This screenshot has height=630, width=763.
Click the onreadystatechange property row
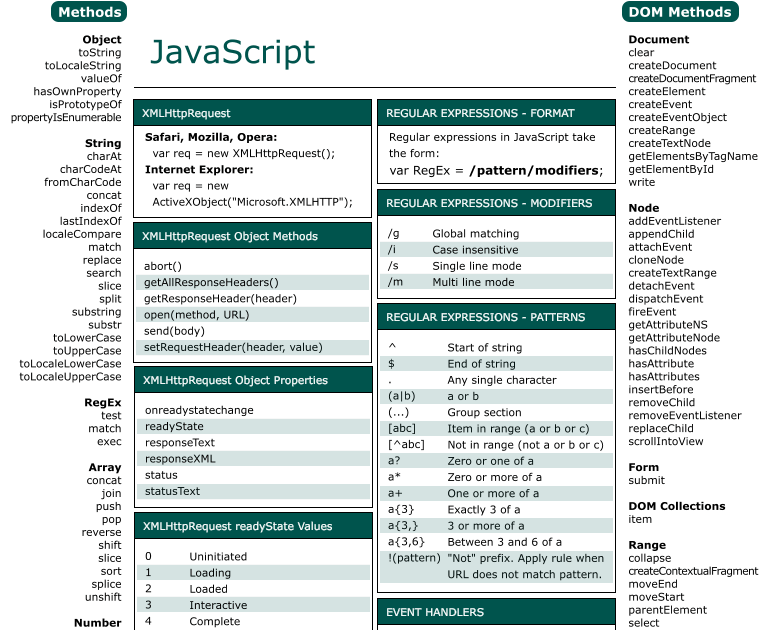click(253, 410)
